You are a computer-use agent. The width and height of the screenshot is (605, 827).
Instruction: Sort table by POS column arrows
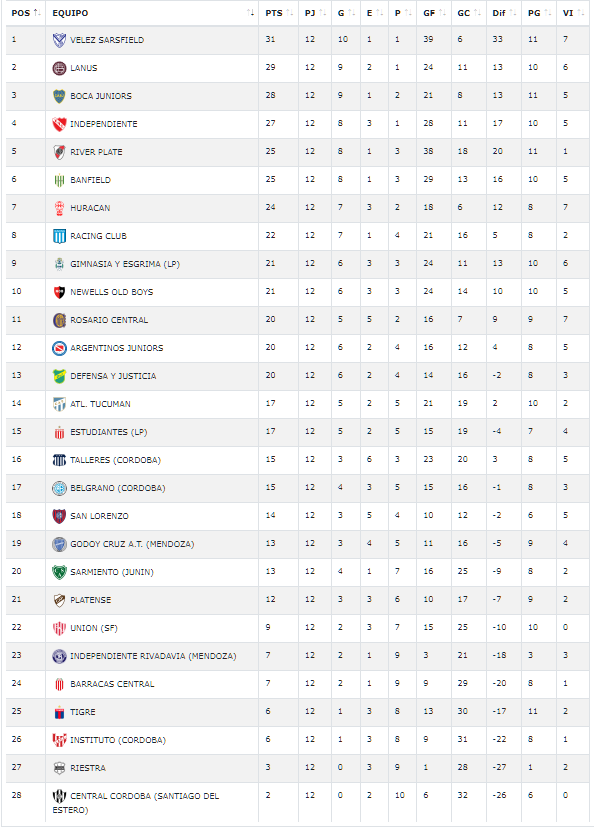pyautogui.click(x=37, y=13)
